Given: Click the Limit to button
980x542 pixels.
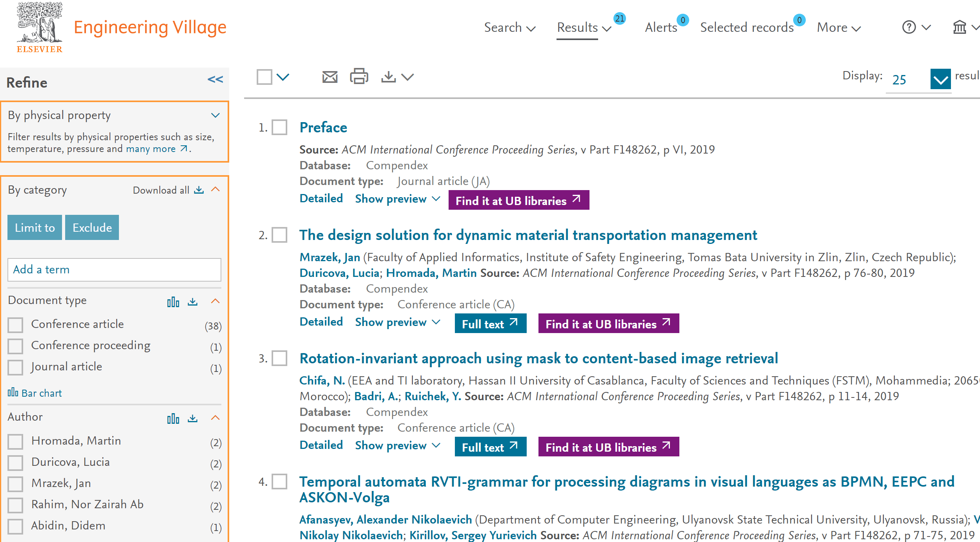Looking at the screenshot, I should pos(35,227).
